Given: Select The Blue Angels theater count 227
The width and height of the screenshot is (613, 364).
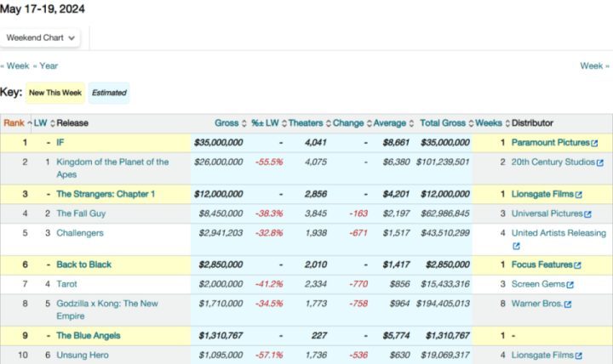Looking at the screenshot, I should (x=319, y=335).
